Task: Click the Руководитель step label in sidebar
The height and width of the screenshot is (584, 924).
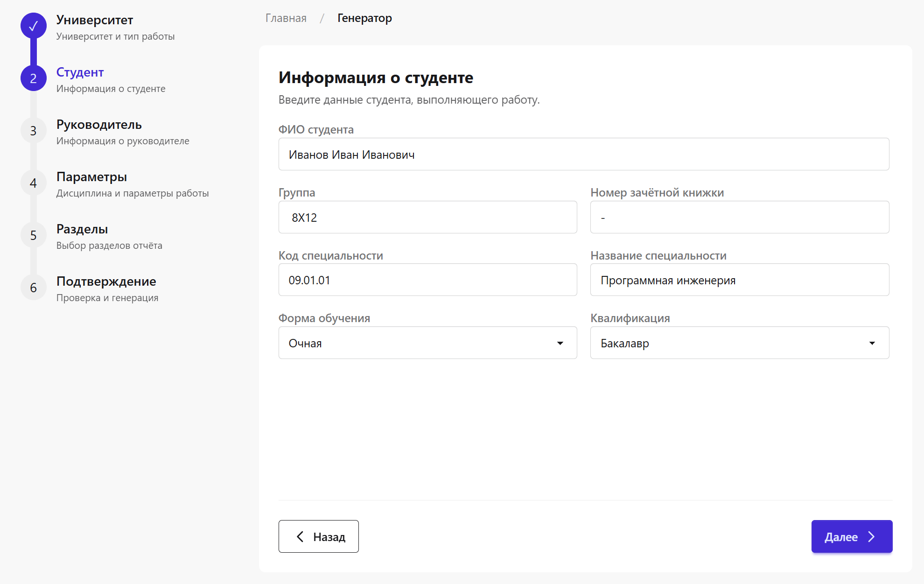Action: pyautogui.click(x=98, y=125)
